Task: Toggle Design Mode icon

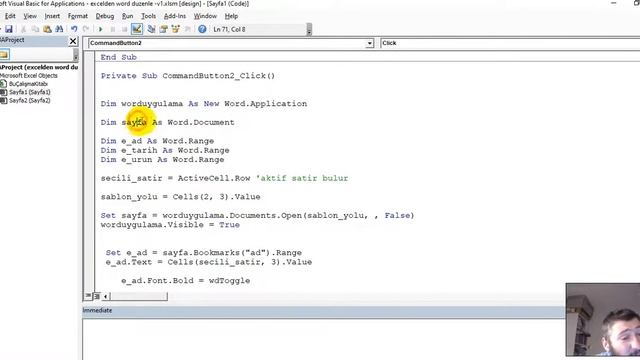Action: click(137, 29)
